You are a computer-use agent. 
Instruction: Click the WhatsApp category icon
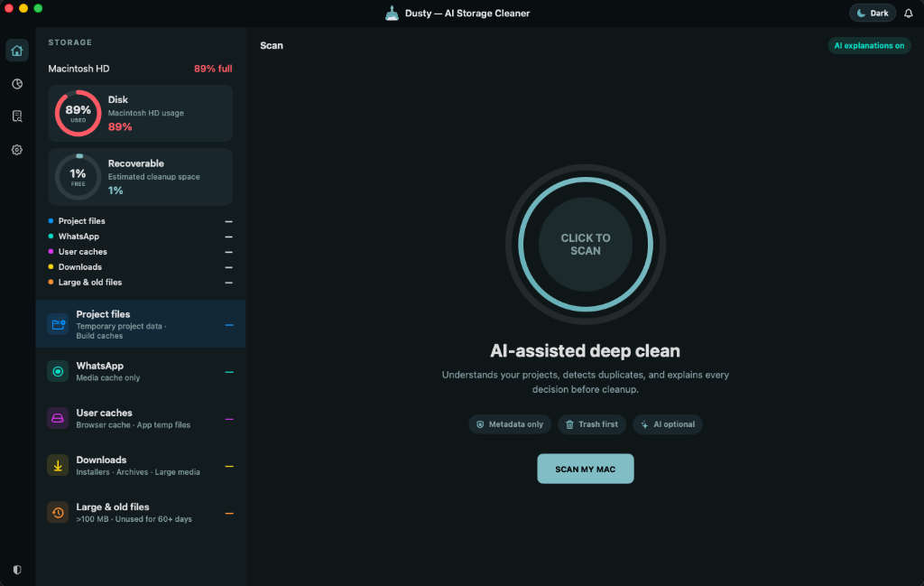click(58, 371)
